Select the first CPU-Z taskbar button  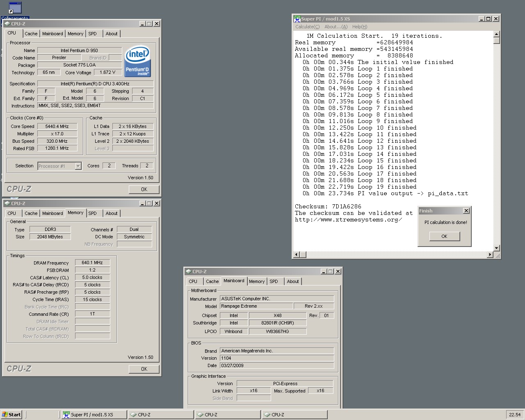pos(160,415)
